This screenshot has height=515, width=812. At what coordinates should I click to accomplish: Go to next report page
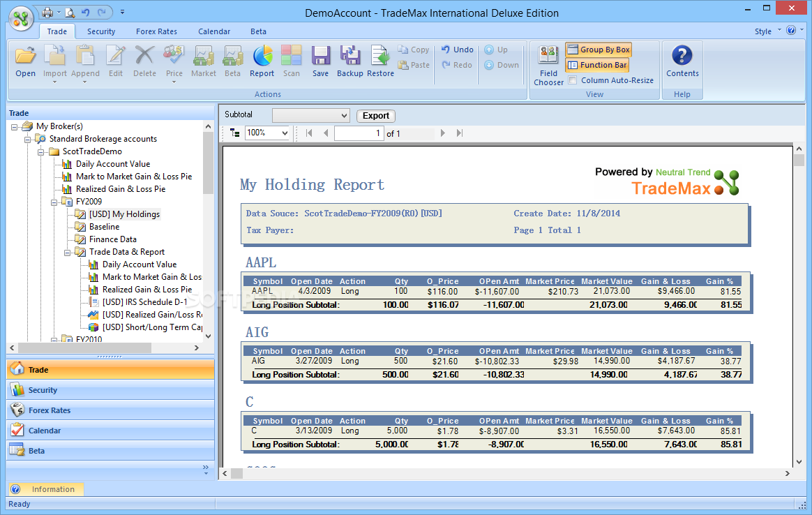[443, 133]
